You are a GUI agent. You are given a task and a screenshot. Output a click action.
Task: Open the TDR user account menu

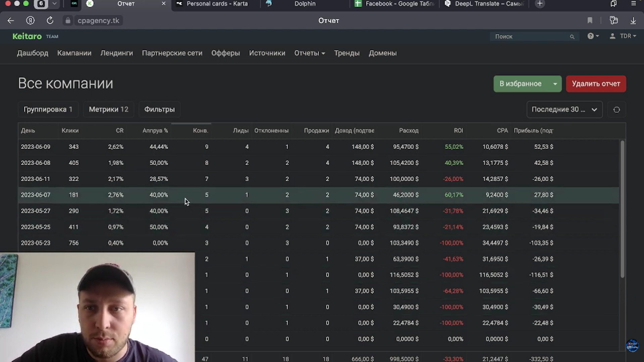(x=623, y=36)
